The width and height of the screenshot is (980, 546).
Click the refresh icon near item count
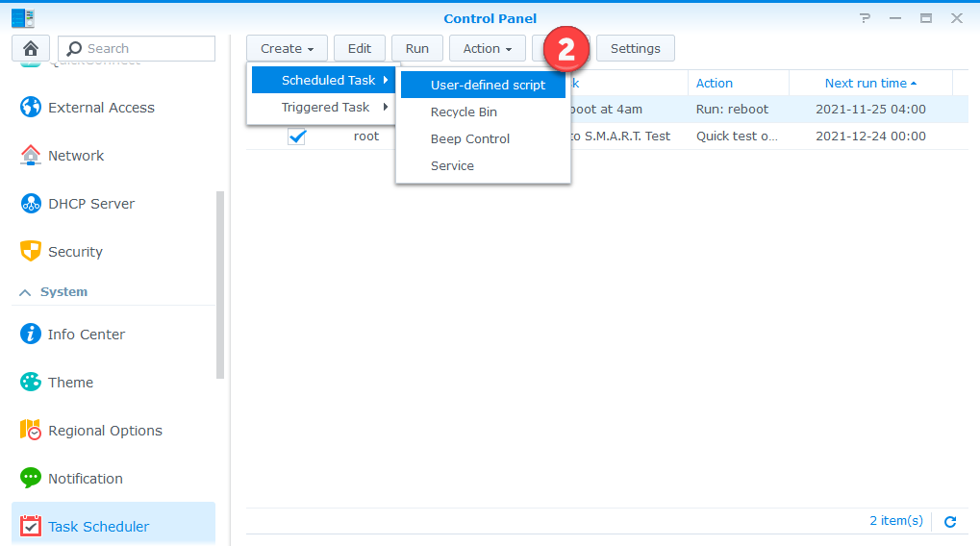click(x=950, y=521)
